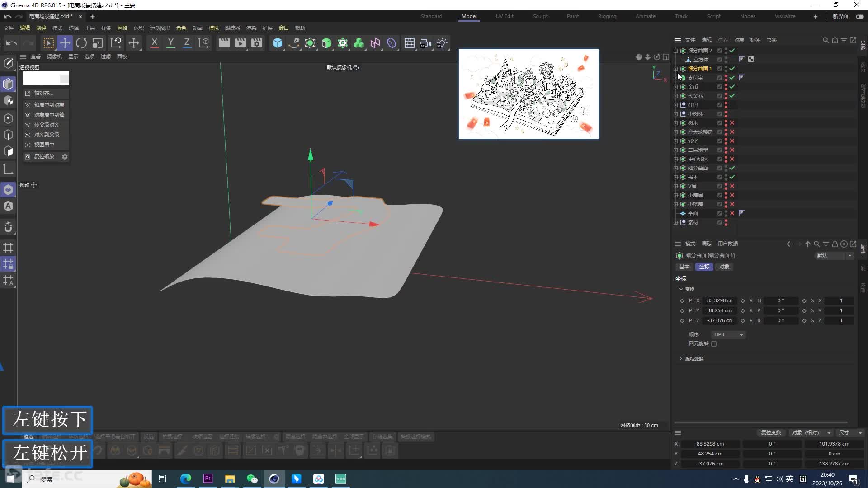
Task: Select the 对象 tab in attributes
Action: click(724, 267)
